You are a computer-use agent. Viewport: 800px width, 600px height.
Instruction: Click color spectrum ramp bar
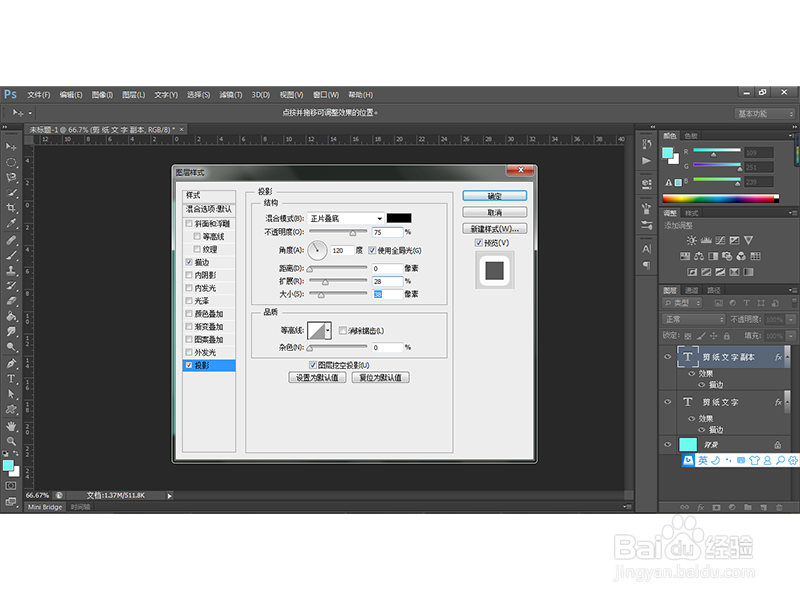[x=720, y=198]
